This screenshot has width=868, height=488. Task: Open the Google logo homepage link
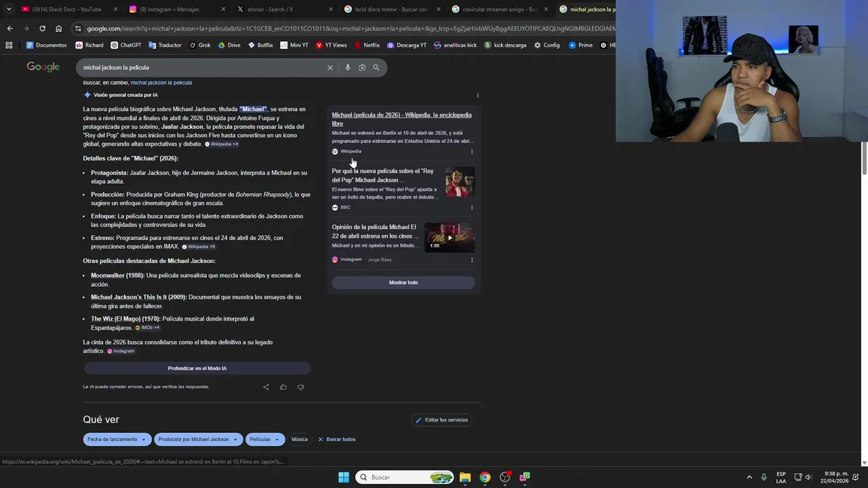point(43,67)
